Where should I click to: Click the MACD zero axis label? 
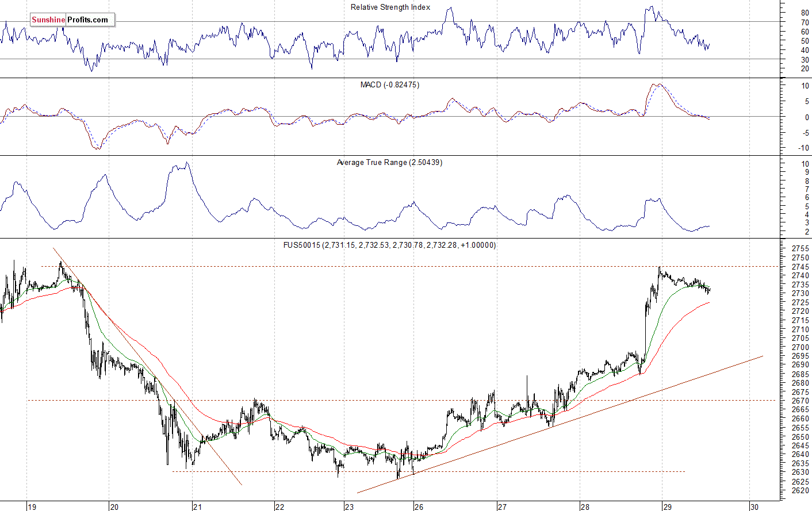tap(807, 117)
